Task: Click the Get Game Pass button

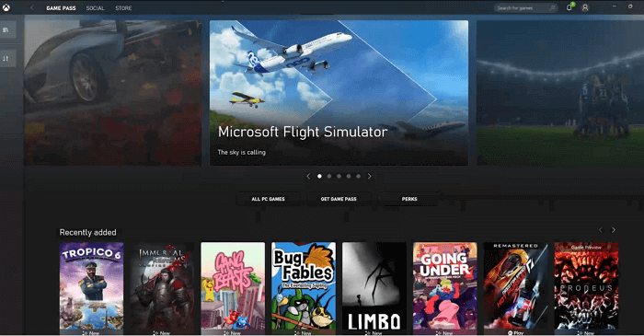Action: pyautogui.click(x=339, y=199)
